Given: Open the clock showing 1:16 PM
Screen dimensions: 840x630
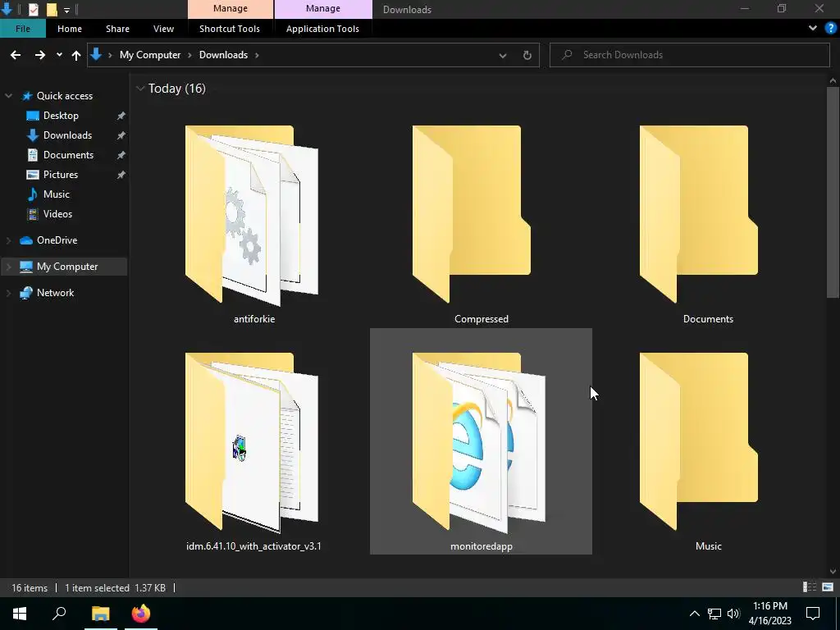Looking at the screenshot, I should pos(769,614).
